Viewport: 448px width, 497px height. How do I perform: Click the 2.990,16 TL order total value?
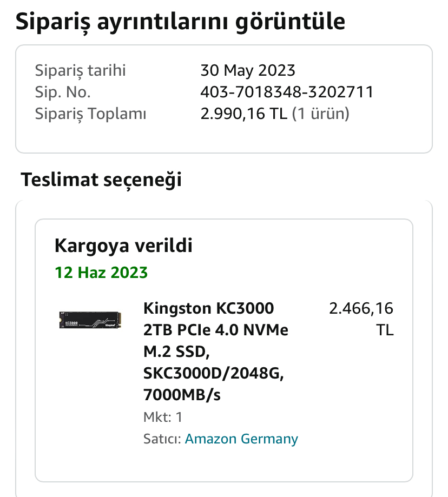pyautogui.click(x=244, y=114)
